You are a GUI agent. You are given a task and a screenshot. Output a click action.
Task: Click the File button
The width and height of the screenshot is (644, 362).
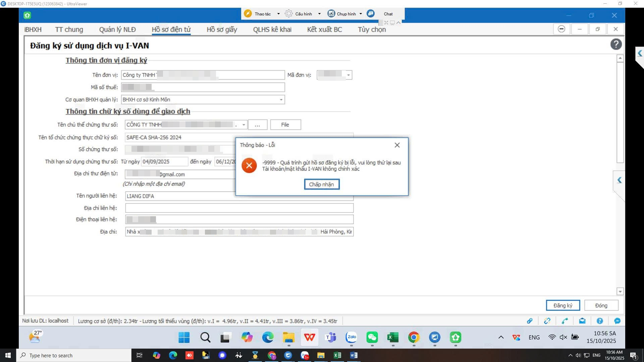coord(285,125)
